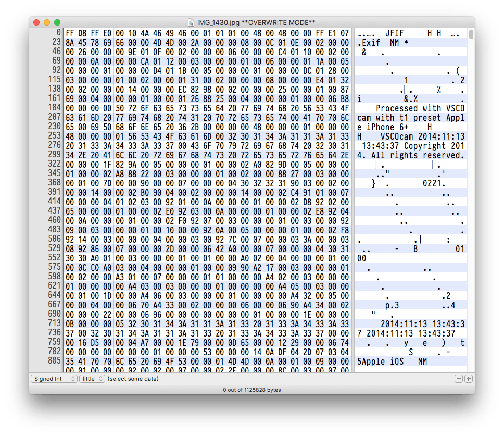Open the Signed Int type dropdown
504x436 pixels.
(x=53, y=379)
